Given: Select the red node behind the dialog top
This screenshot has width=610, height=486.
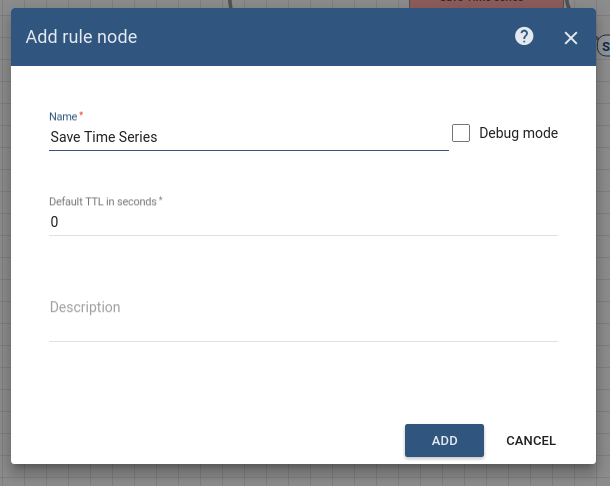Looking at the screenshot, I should click(x=481, y=4).
